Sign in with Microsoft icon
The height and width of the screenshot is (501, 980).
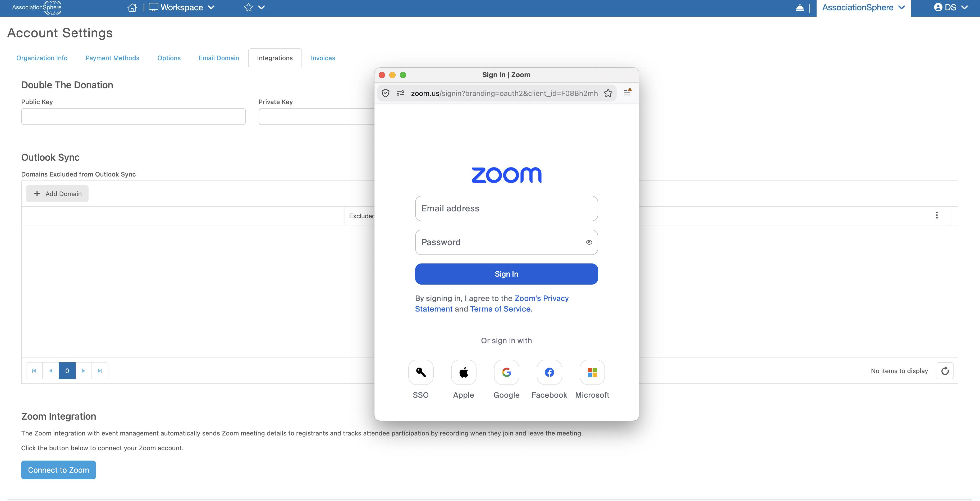click(592, 373)
